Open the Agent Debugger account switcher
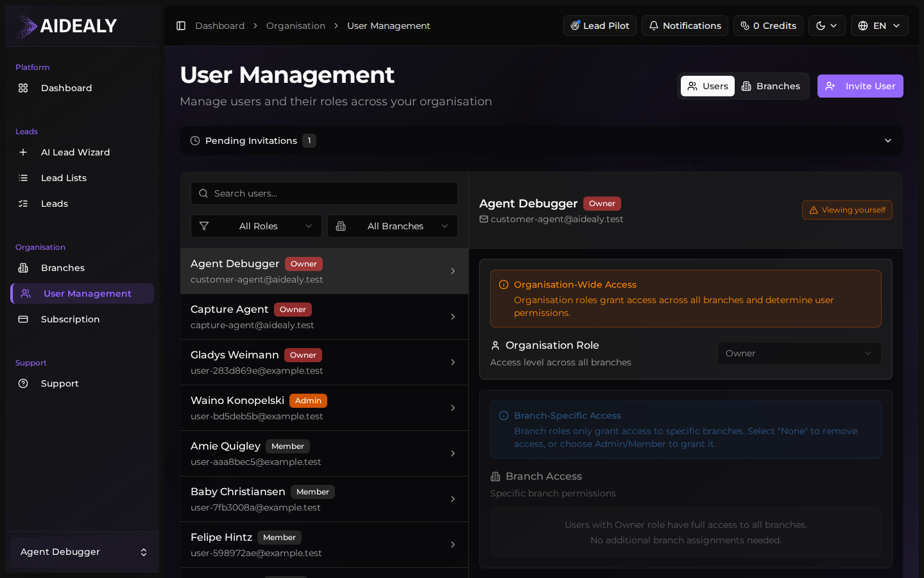924x578 pixels. click(82, 552)
